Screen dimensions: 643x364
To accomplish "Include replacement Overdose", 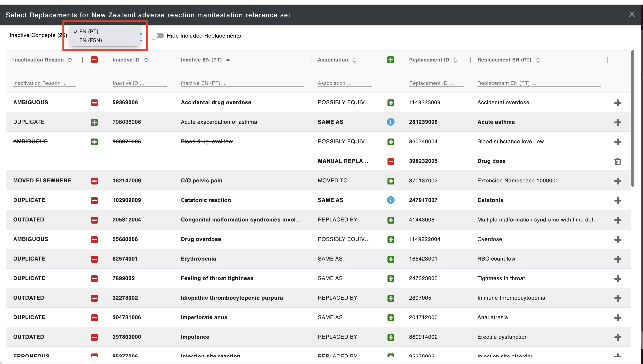I will (391, 239).
